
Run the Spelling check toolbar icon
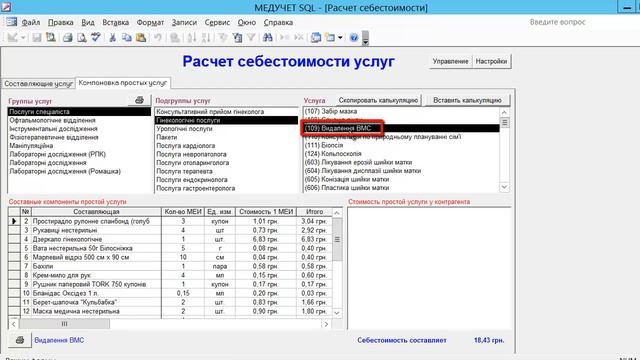click(96, 38)
